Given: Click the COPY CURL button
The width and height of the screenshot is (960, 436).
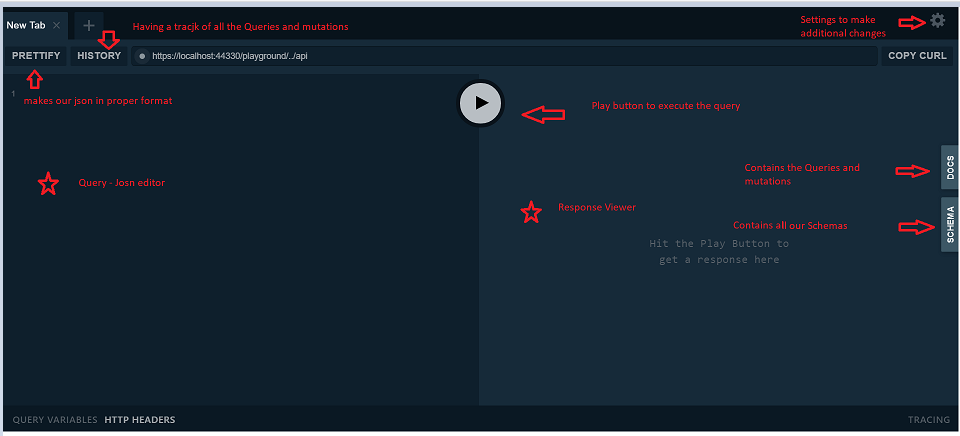Looking at the screenshot, I should click(x=917, y=56).
